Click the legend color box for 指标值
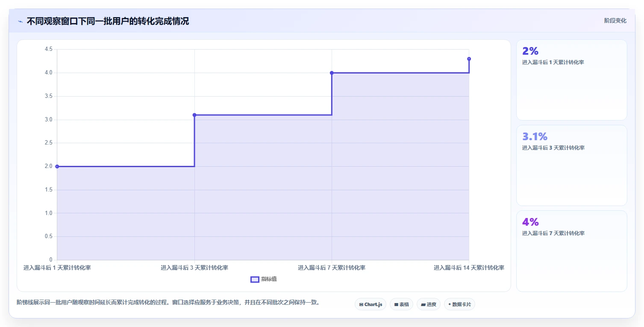 pyautogui.click(x=255, y=279)
